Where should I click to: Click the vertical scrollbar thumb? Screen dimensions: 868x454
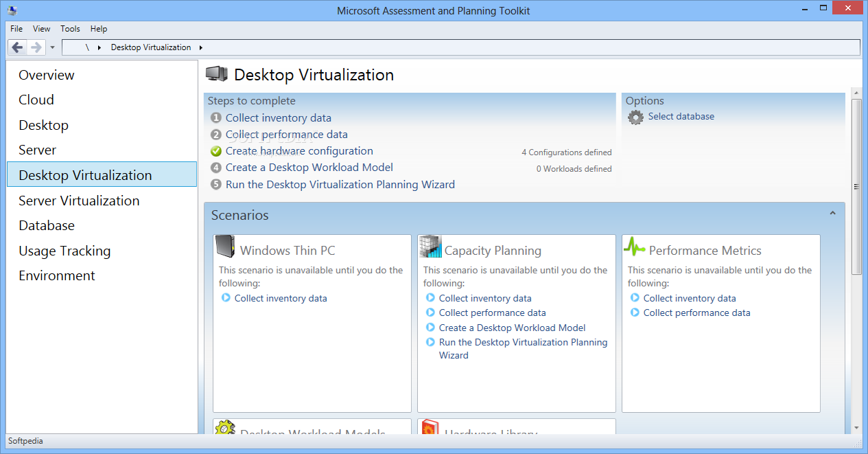click(856, 187)
